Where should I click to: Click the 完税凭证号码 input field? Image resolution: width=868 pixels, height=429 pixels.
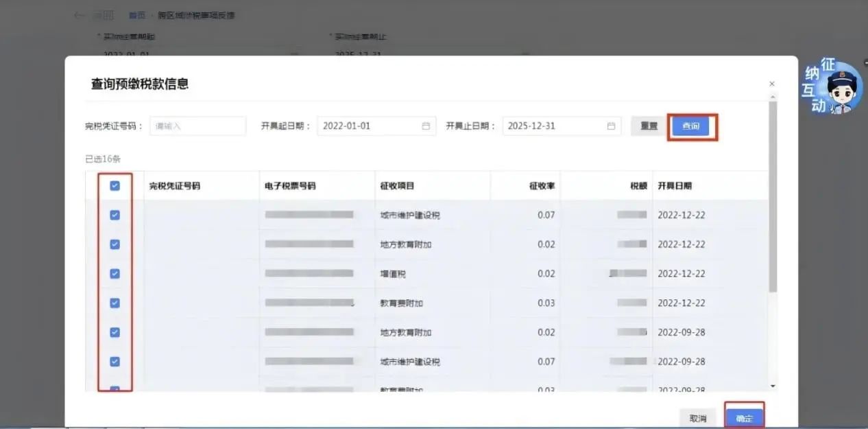point(197,126)
